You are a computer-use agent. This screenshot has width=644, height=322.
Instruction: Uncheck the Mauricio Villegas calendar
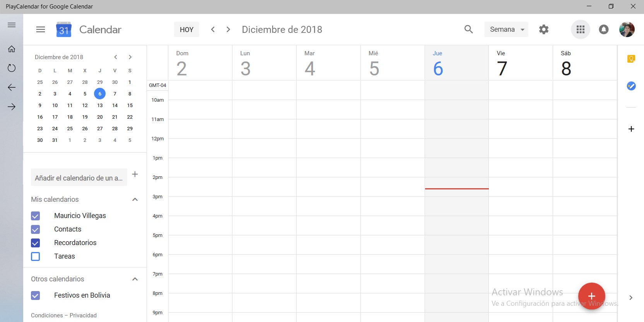coord(35,216)
